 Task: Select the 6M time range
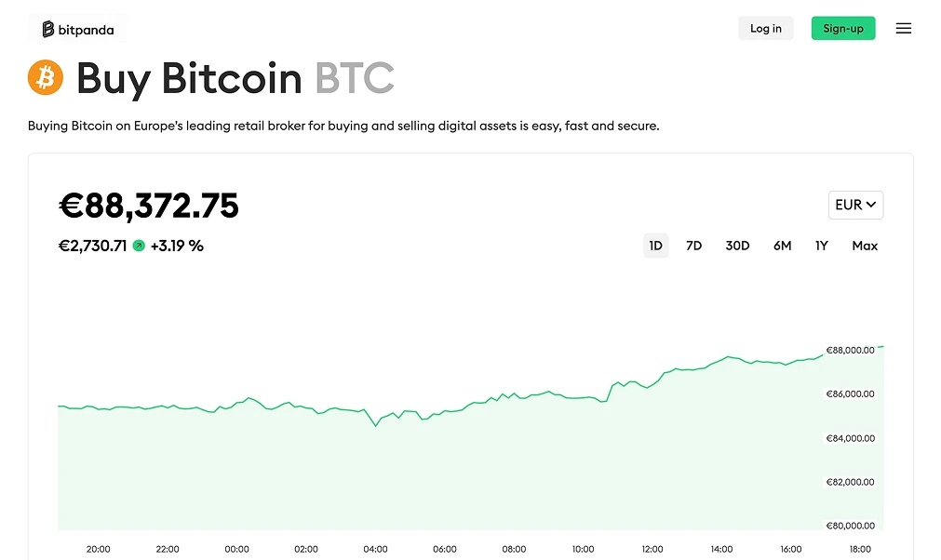782,246
